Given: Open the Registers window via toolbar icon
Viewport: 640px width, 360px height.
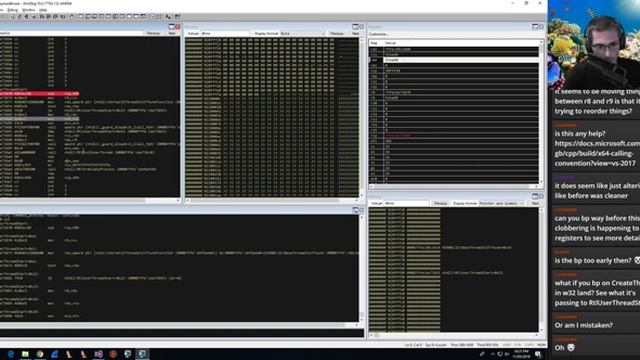Looking at the screenshot, I should tap(101, 17).
